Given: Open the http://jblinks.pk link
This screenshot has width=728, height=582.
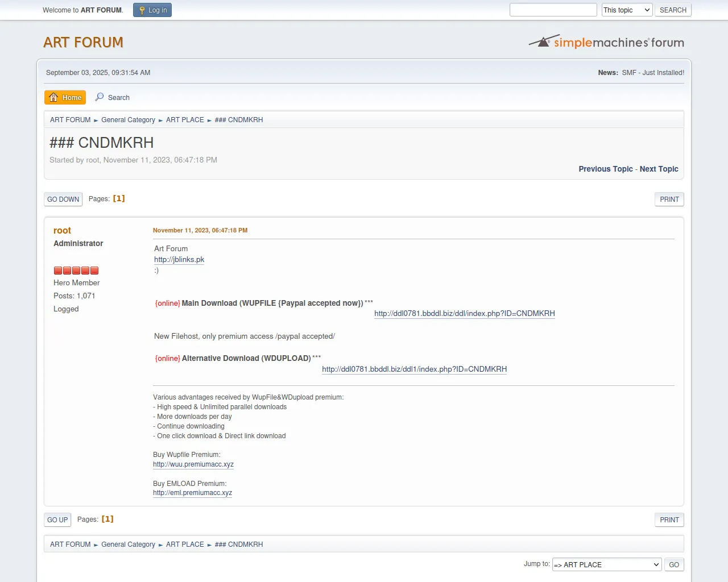Looking at the screenshot, I should (179, 260).
